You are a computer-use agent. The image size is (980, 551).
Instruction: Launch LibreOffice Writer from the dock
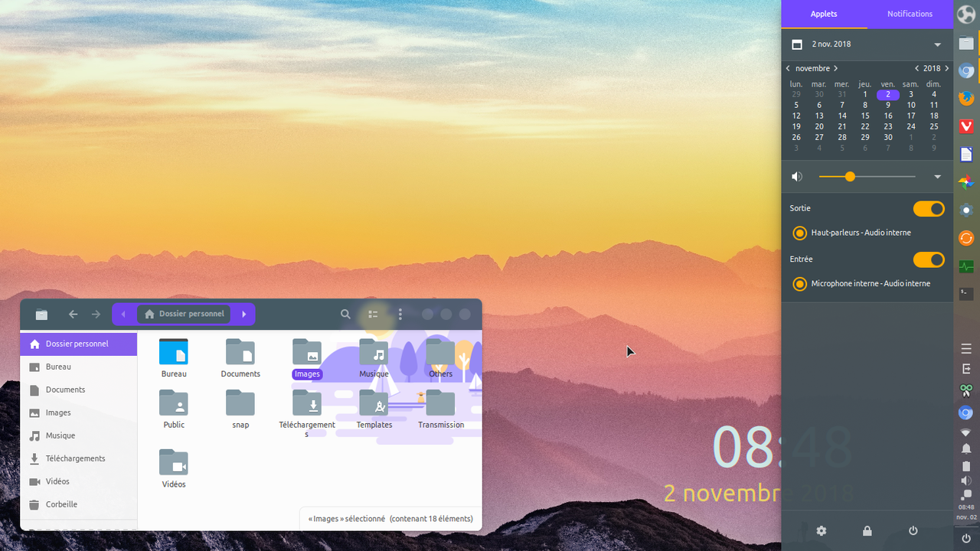click(x=966, y=155)
